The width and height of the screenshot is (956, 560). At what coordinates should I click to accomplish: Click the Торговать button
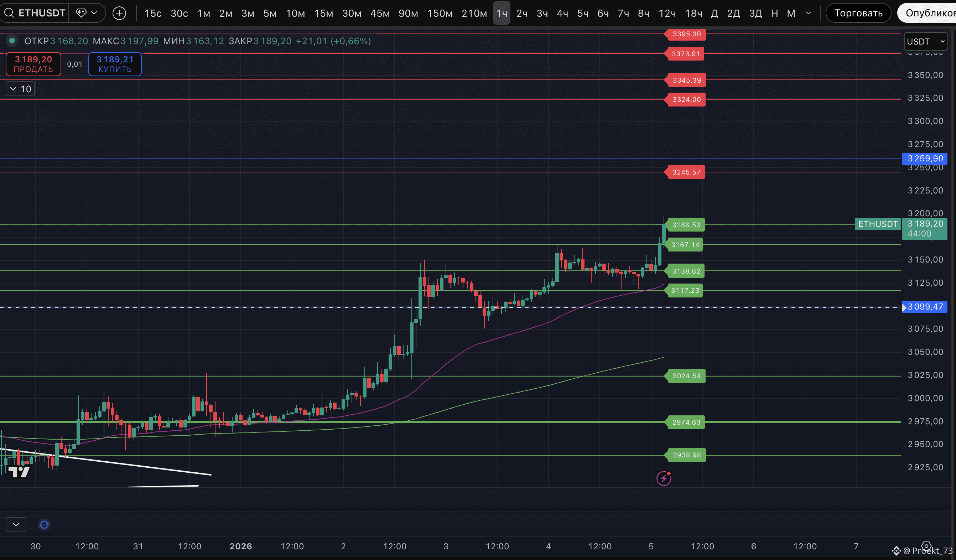coord(858,13)
